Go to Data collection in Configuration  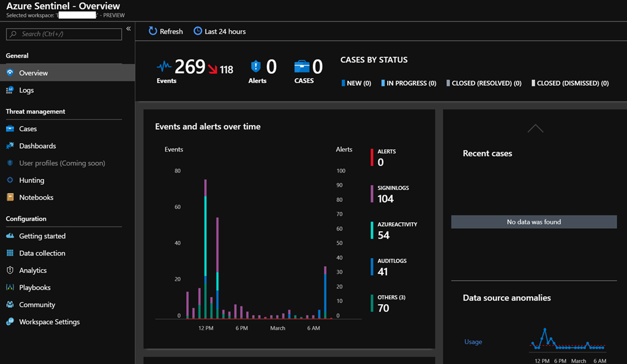coord(42,253)
